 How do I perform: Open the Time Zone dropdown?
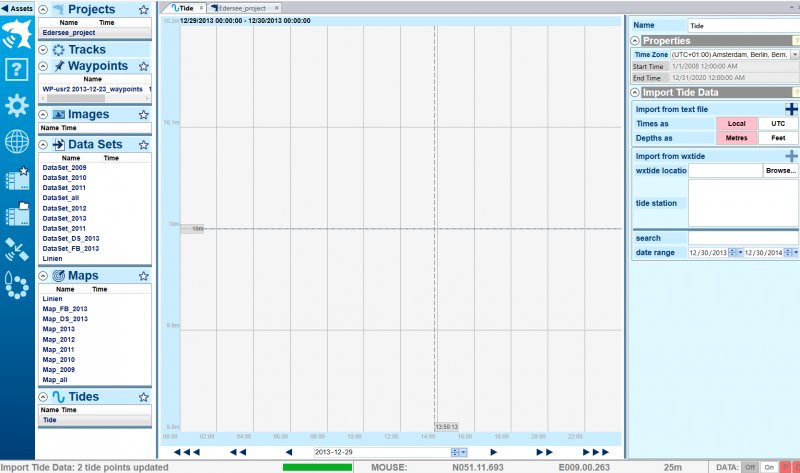[x=794, y=54]
